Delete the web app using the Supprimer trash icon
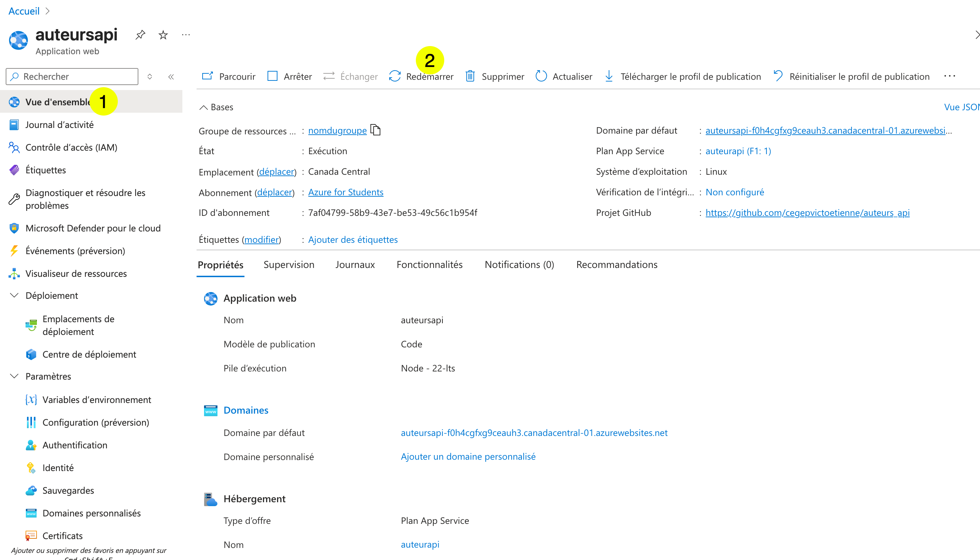 point(470,76)
